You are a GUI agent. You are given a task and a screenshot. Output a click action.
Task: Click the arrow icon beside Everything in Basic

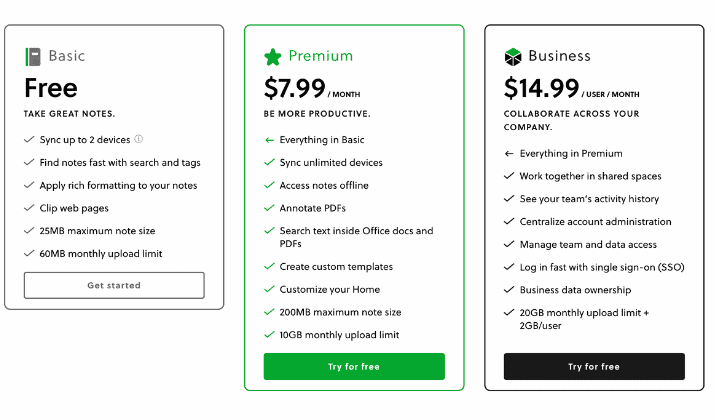[269, 140]
